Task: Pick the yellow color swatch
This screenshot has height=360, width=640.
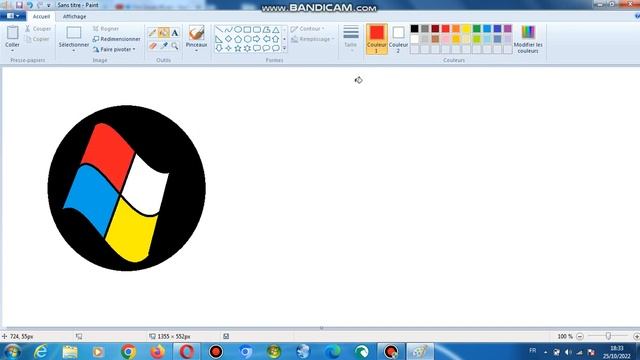Action: click(466, 29)
